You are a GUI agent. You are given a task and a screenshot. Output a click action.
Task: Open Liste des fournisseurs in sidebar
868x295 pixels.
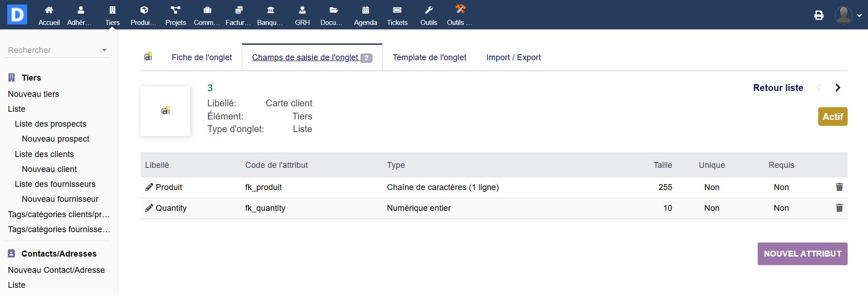(x=55, y=184)
